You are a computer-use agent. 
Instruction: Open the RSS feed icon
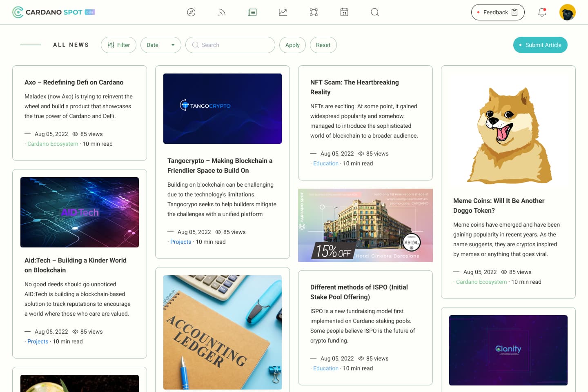(x=222, y=12)
